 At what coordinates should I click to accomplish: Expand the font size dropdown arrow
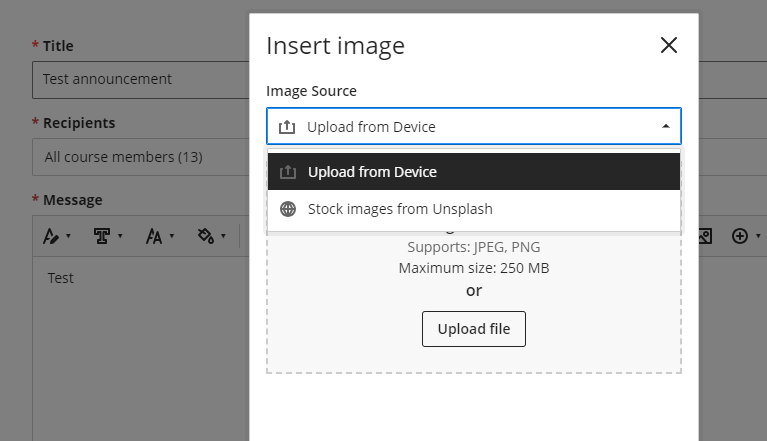(x=172, y=237)
